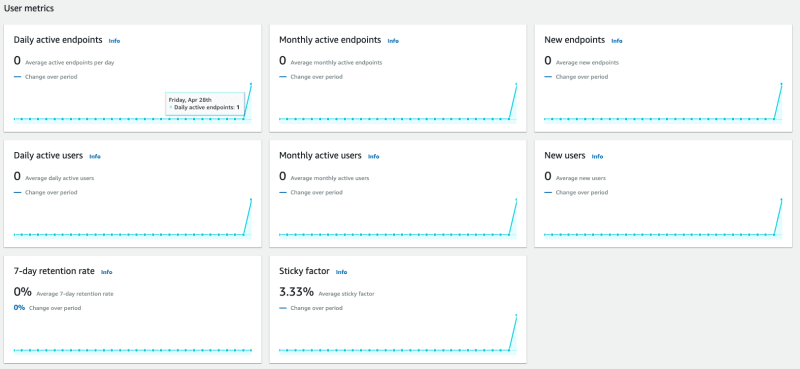Screen dimensions: 800x369
Task: Click the 'Monthly active endpoints' card title
Action: 330,40
